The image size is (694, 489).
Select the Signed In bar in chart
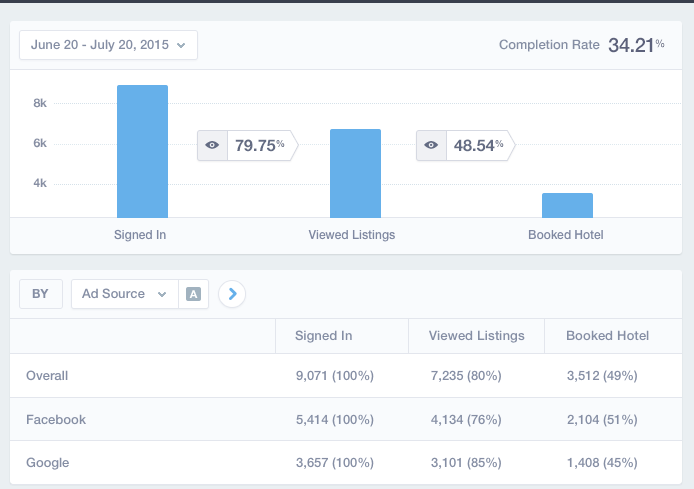(x=142, y=152)
